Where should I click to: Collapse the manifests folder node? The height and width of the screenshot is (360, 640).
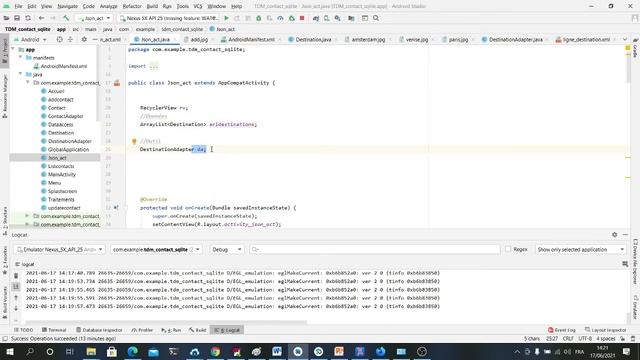[20, 58]
